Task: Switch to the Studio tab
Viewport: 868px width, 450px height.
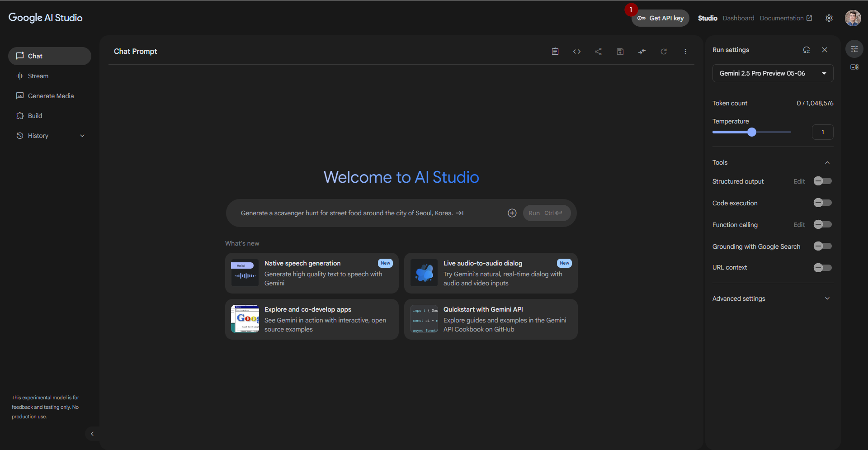Action: pos(708,18)
